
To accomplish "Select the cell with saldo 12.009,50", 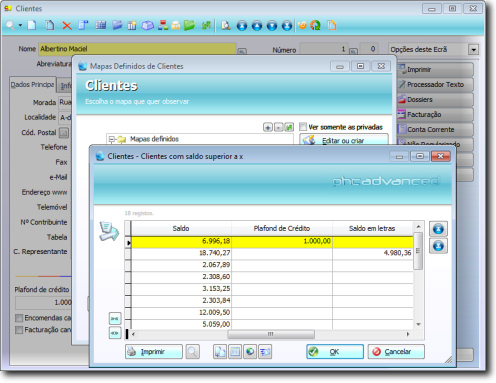I will pos(181,313).
